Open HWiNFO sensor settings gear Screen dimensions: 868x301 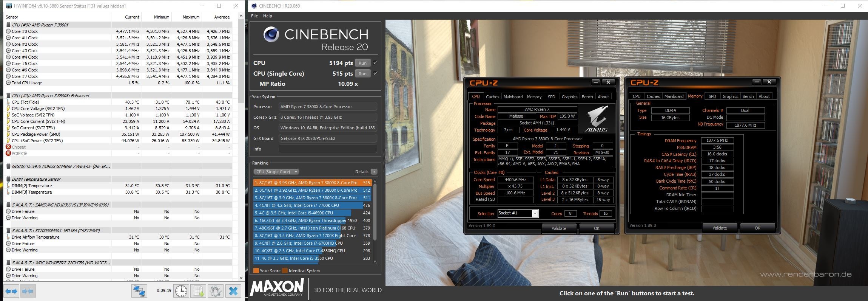(x=215, y=291)
